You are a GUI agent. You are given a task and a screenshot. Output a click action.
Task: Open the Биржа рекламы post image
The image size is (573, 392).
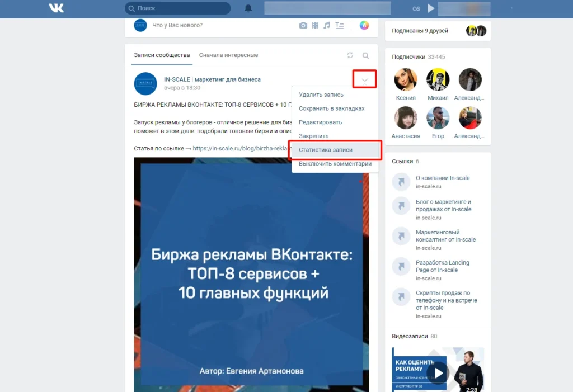[251, 275]
